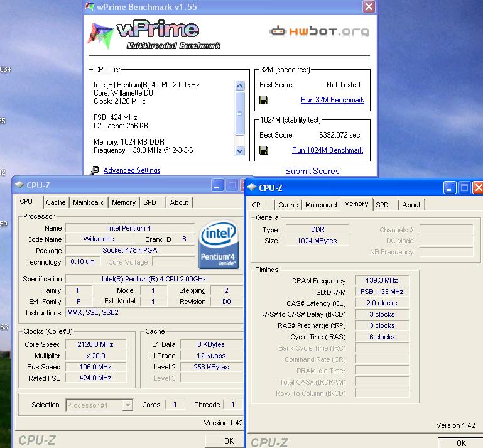Minimize the right CPU-Z window
The image size is (483, 448).
[x=450, y=187]
